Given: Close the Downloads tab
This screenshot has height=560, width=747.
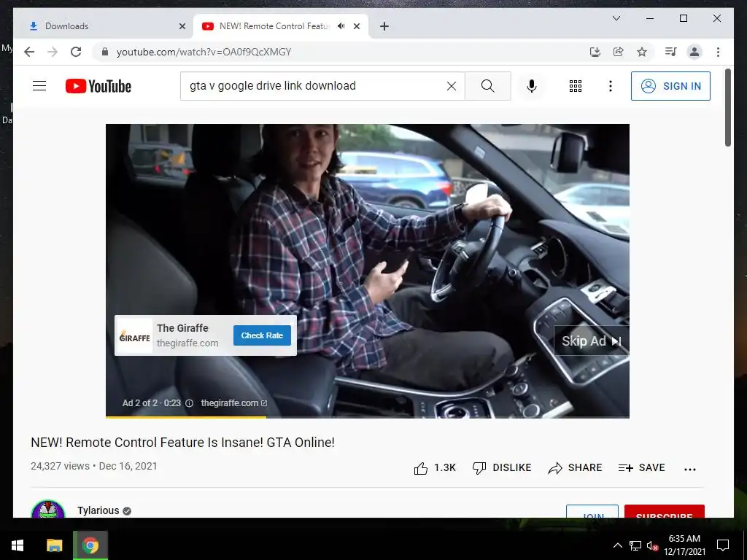Looking at the screenshot, I should (x=182, y=26).
